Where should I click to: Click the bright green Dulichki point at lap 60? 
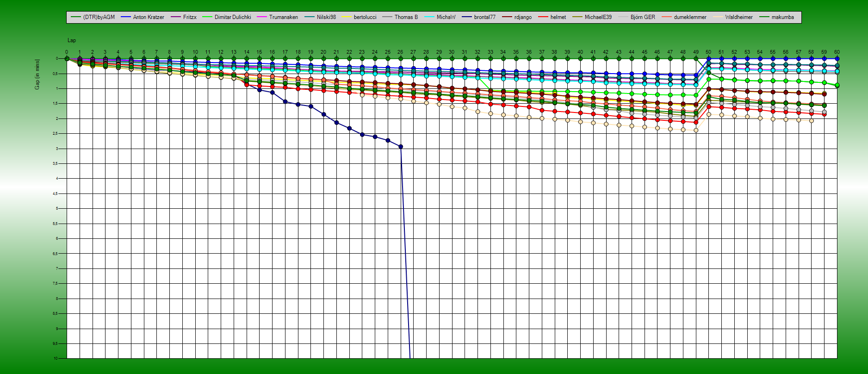pos(837,85)
